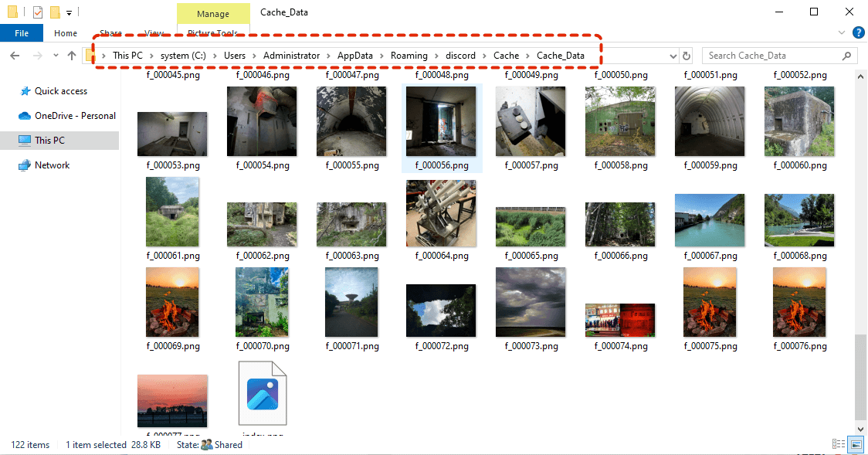Focus the Search Cache_Data field
868x455 pixels.
(779, 56)
